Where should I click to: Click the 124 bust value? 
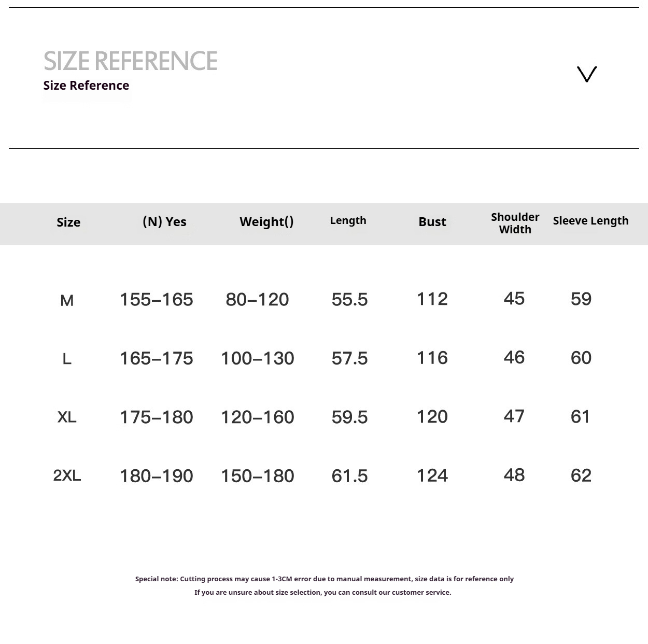432,475
